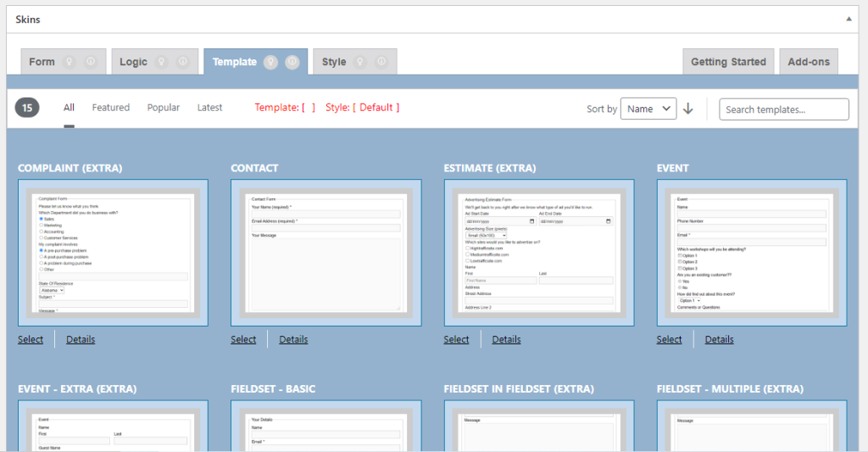Open the Add-ons tab

point(809,62)
